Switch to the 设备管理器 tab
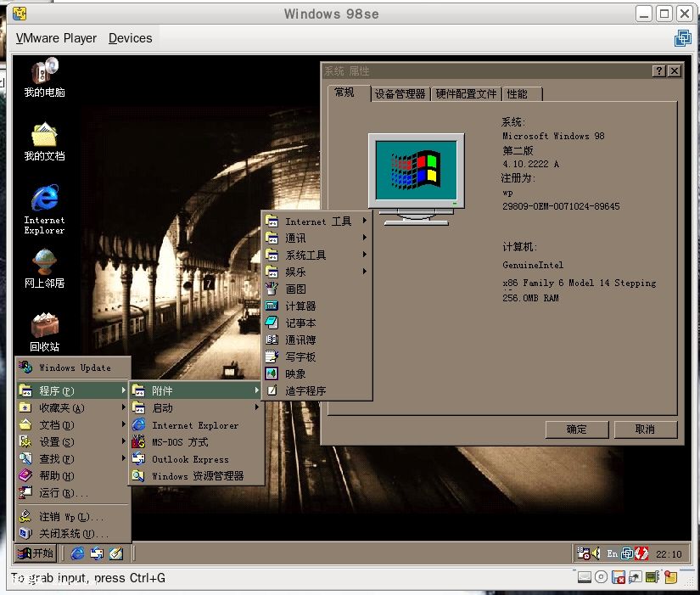The width and height of the screenshot is (700, 595). point(399,94)
